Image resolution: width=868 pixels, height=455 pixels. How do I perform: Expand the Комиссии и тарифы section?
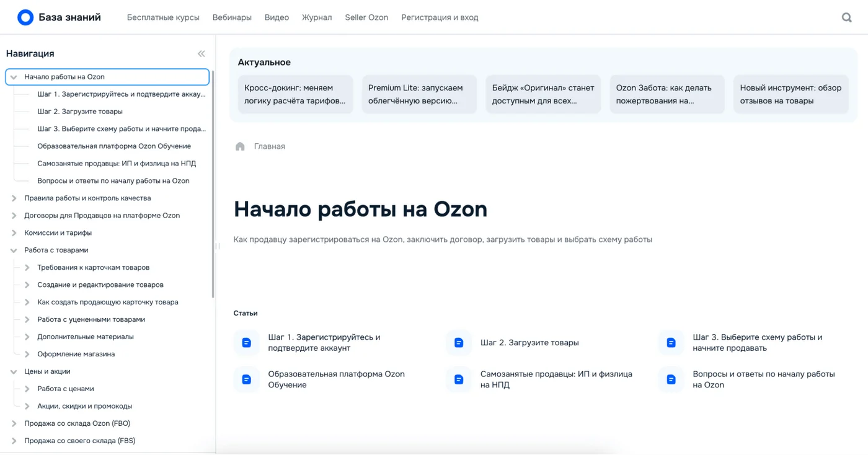point(14,233)
